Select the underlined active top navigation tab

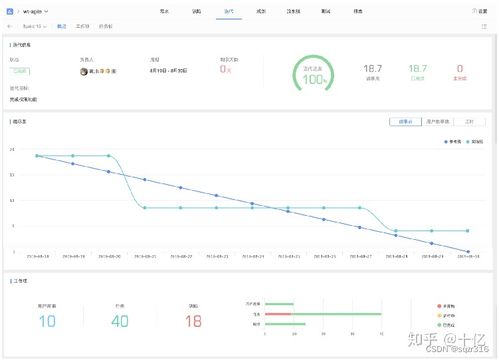(229, 11)
